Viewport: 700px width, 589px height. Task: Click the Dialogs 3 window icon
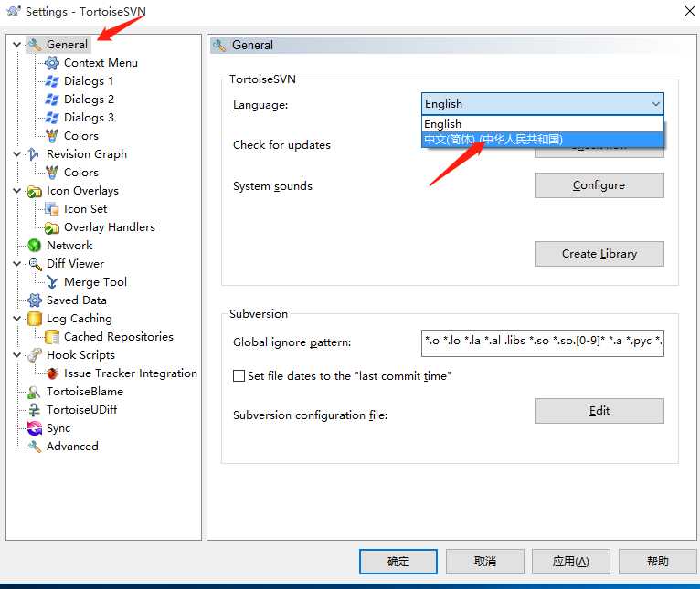[52, 118]
